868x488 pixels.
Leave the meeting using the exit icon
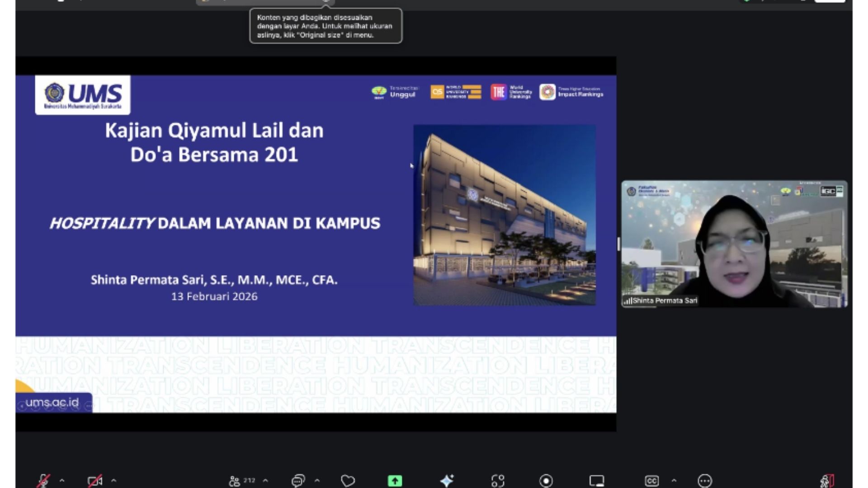point(827,481)
